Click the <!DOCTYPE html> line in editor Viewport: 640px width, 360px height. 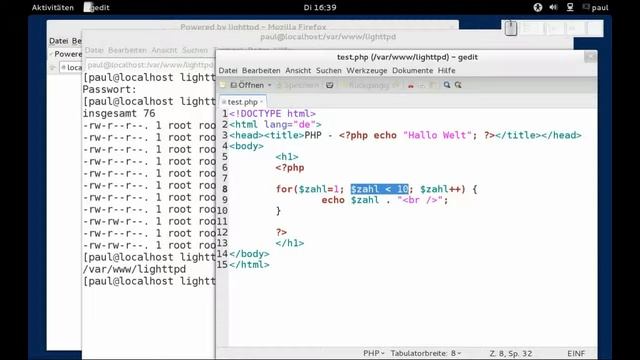click(272, 113)
